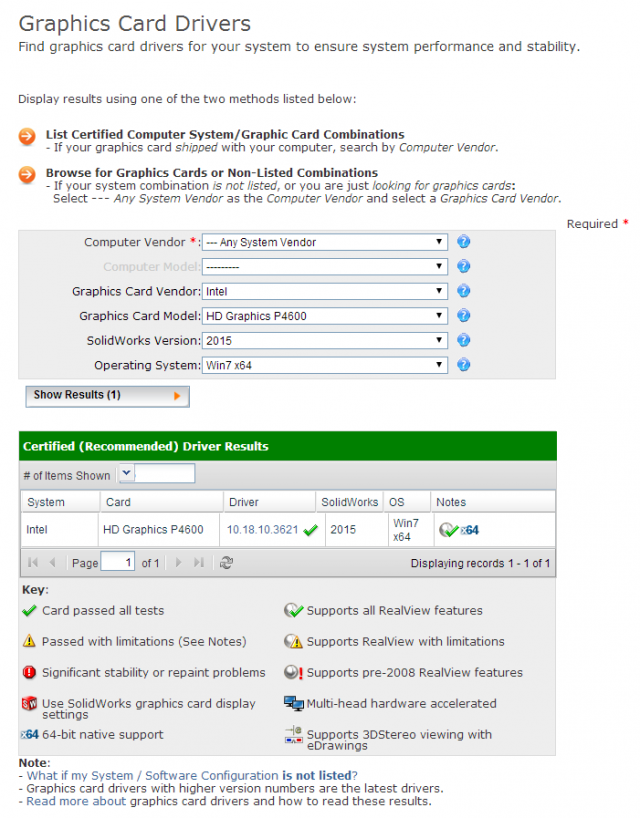
Task: Click the '2015' cell in results row
Action: click(356, 530)
